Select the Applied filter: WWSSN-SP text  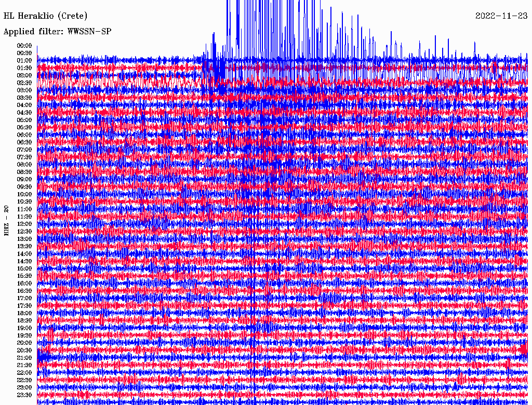[x=57, y=32]
